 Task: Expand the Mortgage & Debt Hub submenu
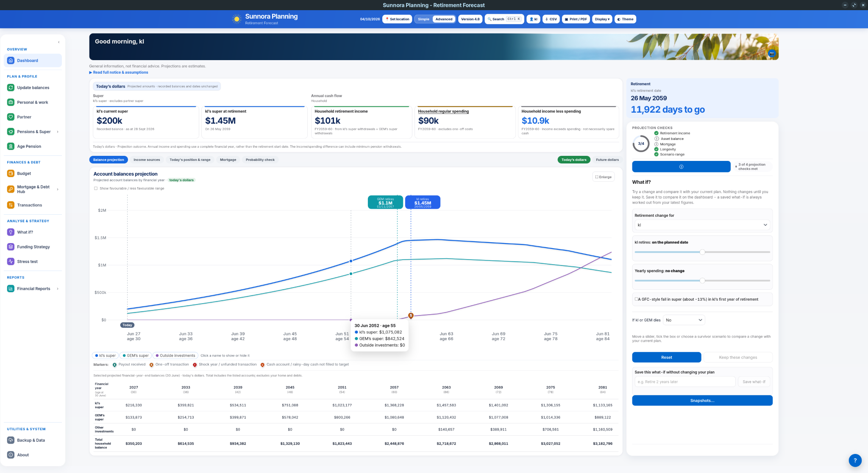click(58, 189)
